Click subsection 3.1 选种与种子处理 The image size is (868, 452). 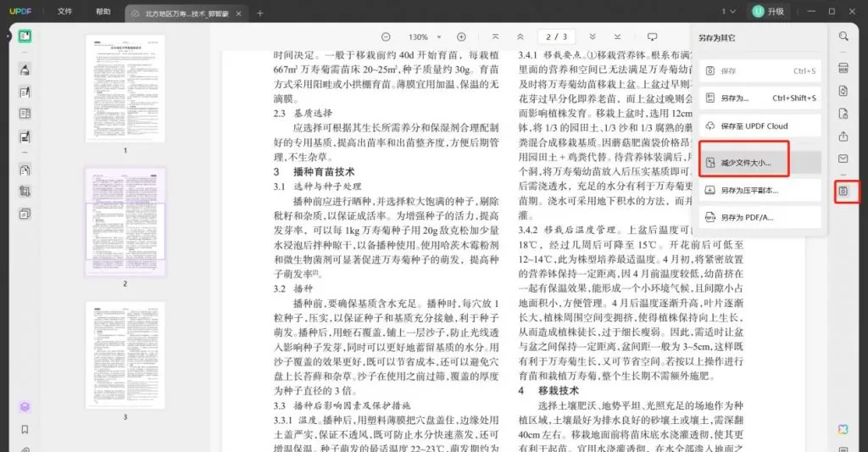[317, 186]
